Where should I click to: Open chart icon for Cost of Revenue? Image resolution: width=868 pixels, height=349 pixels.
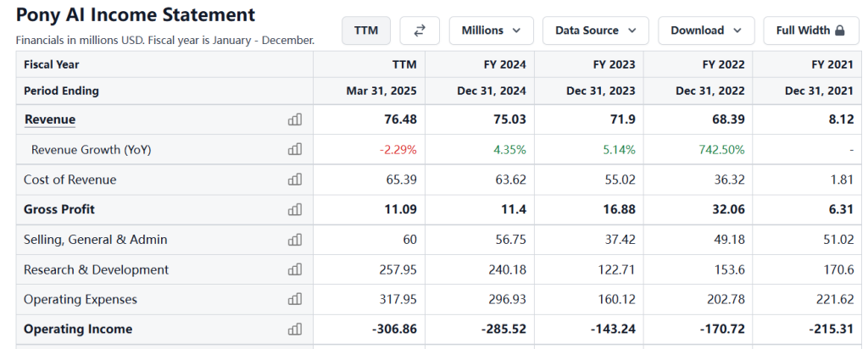[295, 180]
